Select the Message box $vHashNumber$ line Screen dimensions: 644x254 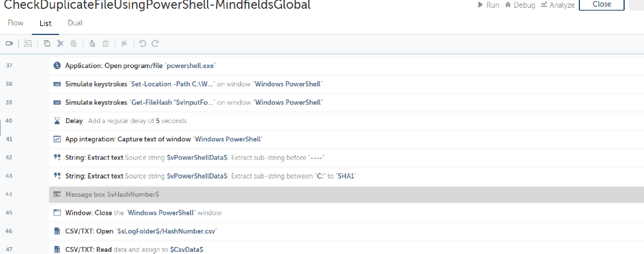(x=346, y=194)
